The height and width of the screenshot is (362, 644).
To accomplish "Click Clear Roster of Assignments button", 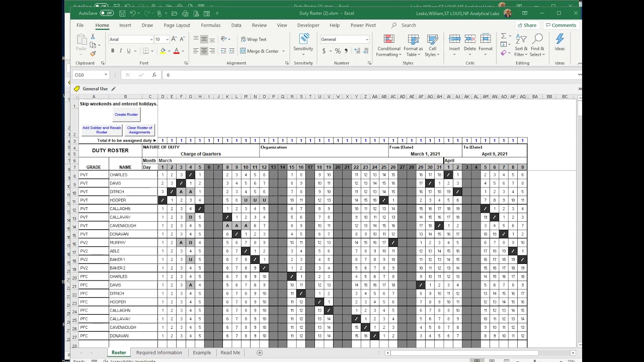I will pos(139,130).
